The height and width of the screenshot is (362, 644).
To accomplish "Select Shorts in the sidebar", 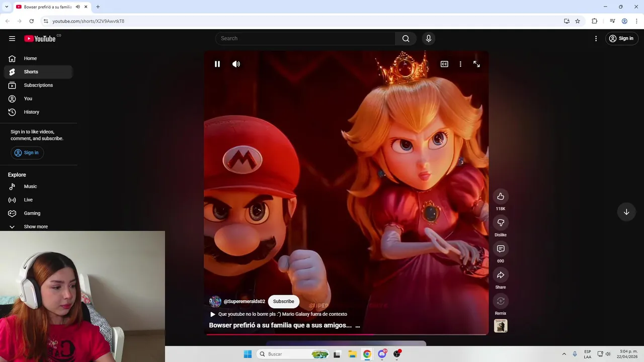I will point(38,72).
